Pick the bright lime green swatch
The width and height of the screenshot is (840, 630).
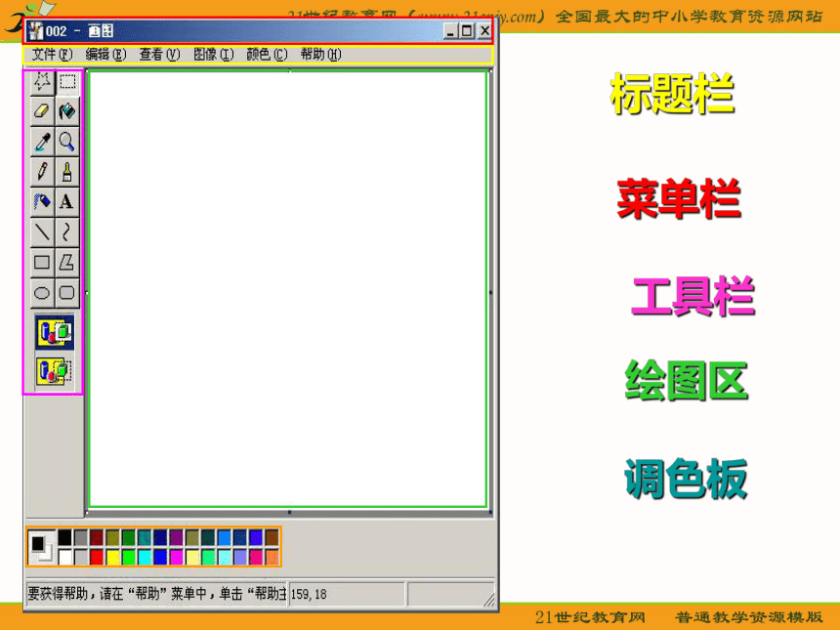tap(129, 557)
